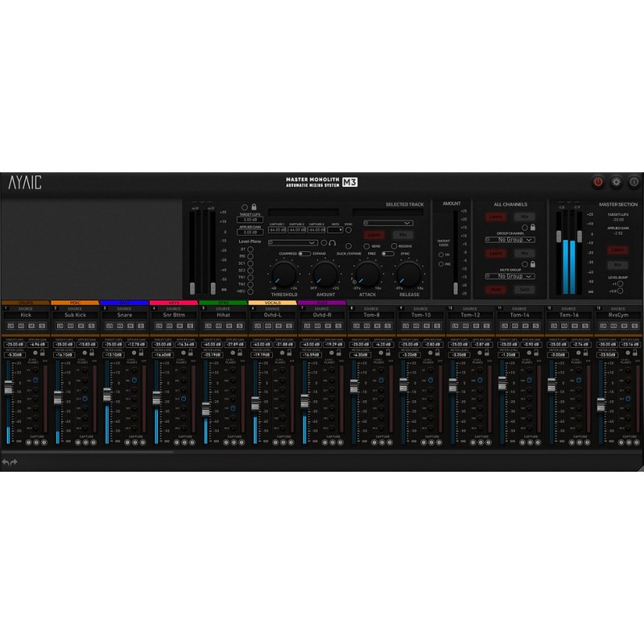644x644 pixels.
Task: Click the lock icon above Target LUFS in Selected Track
Action: [x=254, y=207]
